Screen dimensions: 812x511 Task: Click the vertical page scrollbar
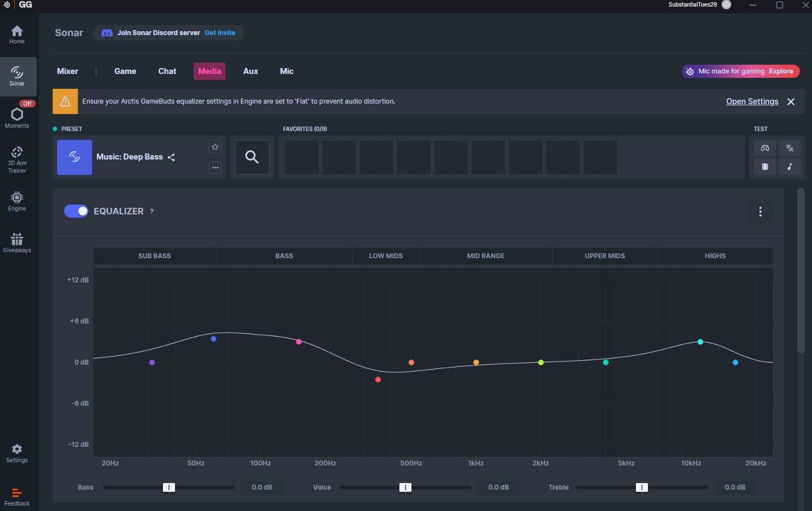point(801,271)
